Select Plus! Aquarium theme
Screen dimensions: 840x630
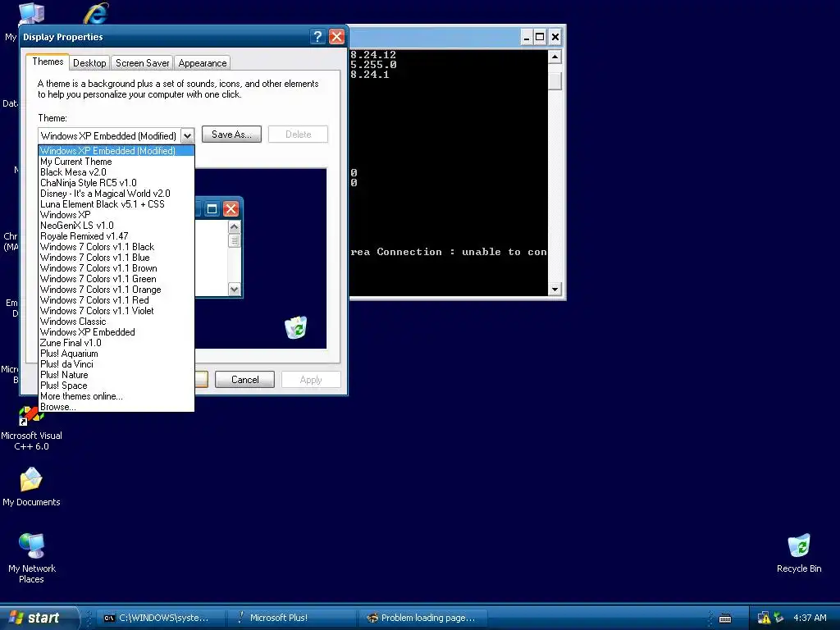pyautogui.click(x=116, y=354)
